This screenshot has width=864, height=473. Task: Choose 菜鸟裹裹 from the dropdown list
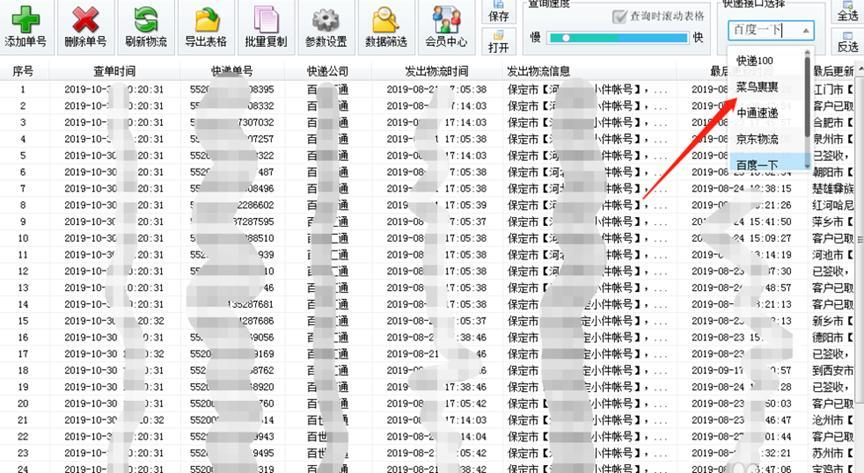757,87
